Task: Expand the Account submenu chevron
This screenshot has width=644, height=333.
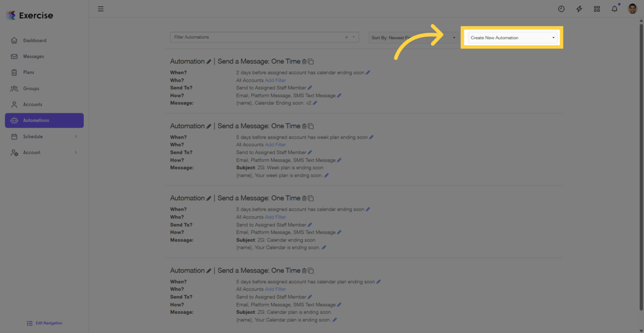Action: point(75,153)
